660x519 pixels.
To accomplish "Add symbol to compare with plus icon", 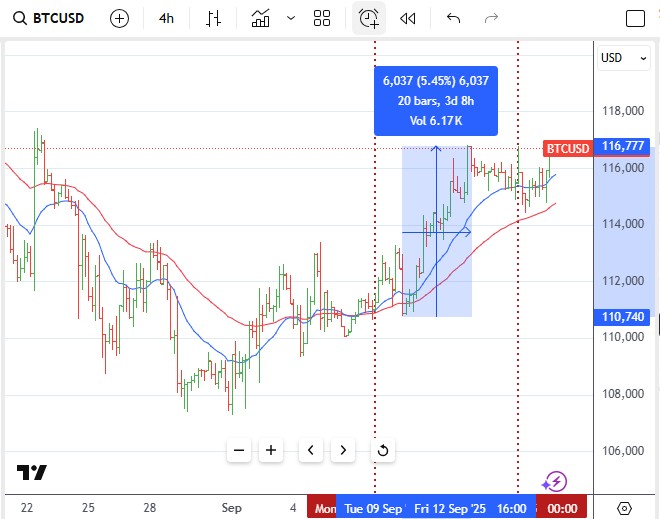I will [x=119, y=19].
